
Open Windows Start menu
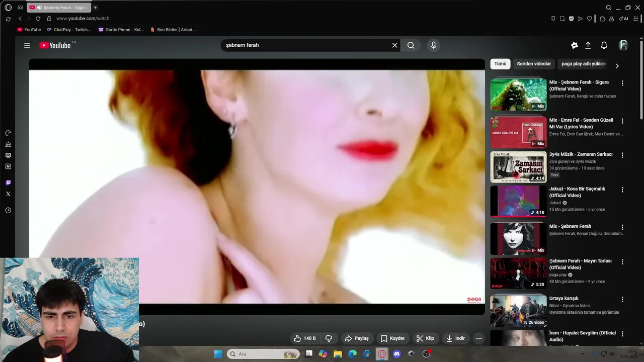(x=218, y=354)
